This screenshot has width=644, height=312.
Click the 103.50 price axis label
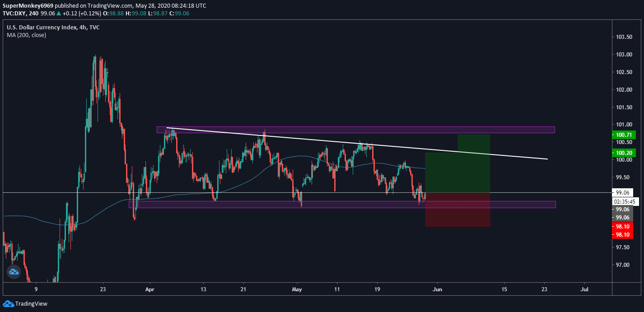[x=623, y=37]
